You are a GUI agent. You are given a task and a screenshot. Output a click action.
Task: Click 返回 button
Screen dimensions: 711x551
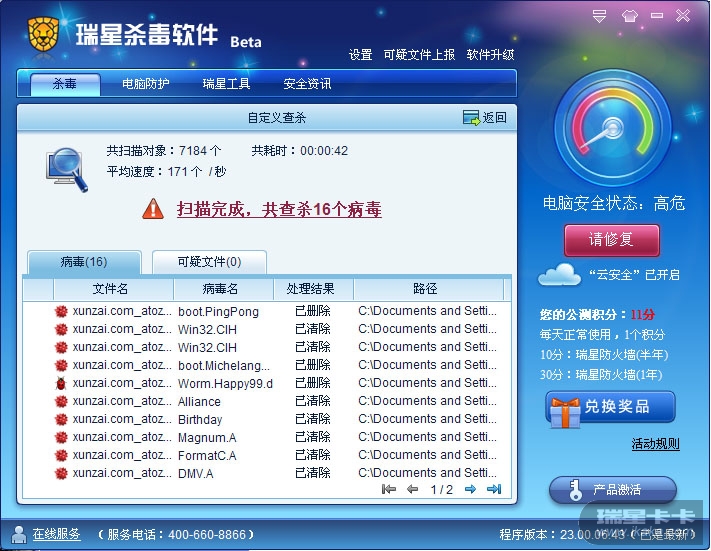coord(485,117)
